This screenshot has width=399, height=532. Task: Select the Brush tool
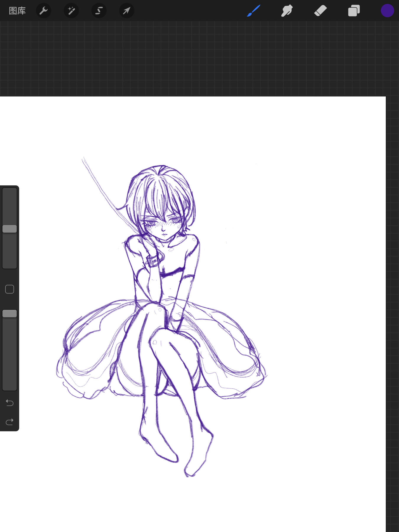[x=254, y=11]
